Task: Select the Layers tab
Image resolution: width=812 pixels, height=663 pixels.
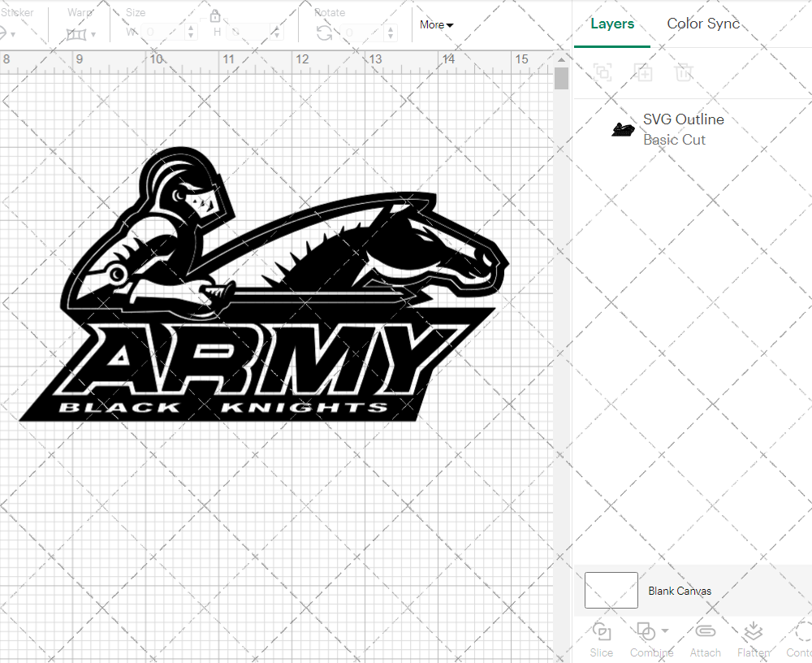Action: 612,24
